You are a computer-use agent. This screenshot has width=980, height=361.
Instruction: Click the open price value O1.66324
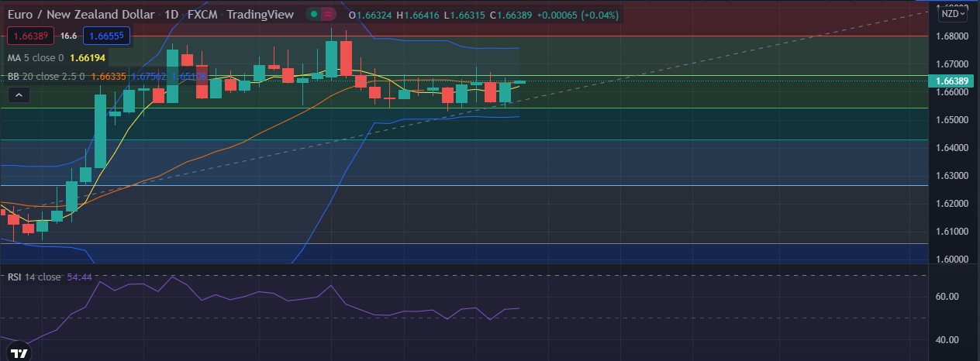(369, 15)
